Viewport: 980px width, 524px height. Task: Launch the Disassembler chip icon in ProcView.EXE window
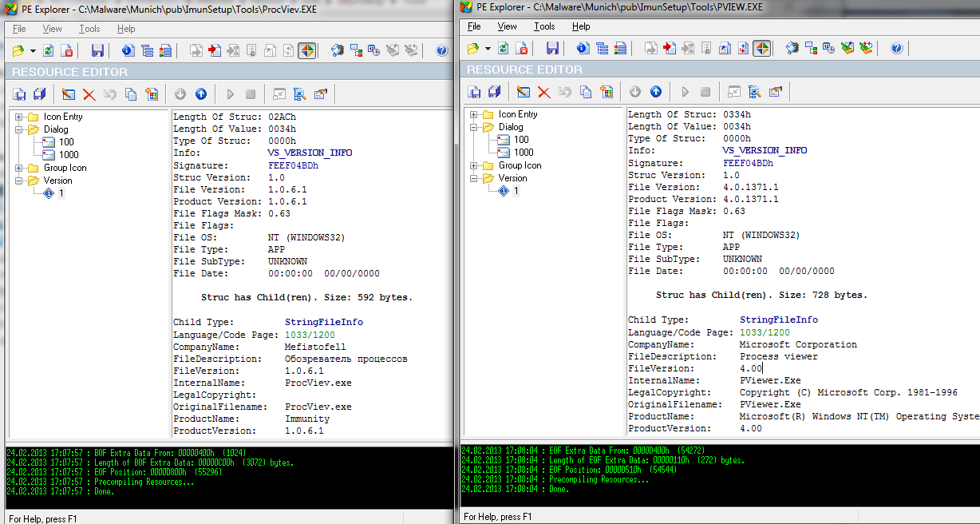[x=338, y=50]
